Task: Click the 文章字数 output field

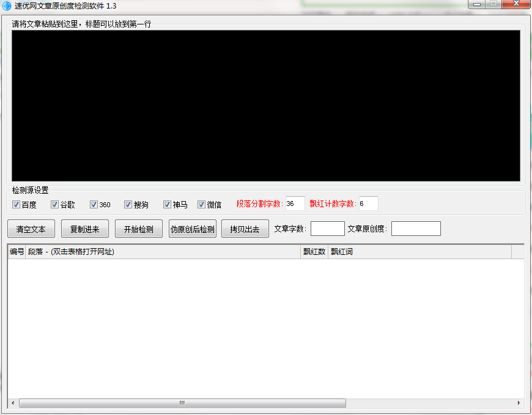Action: (328, 229)
